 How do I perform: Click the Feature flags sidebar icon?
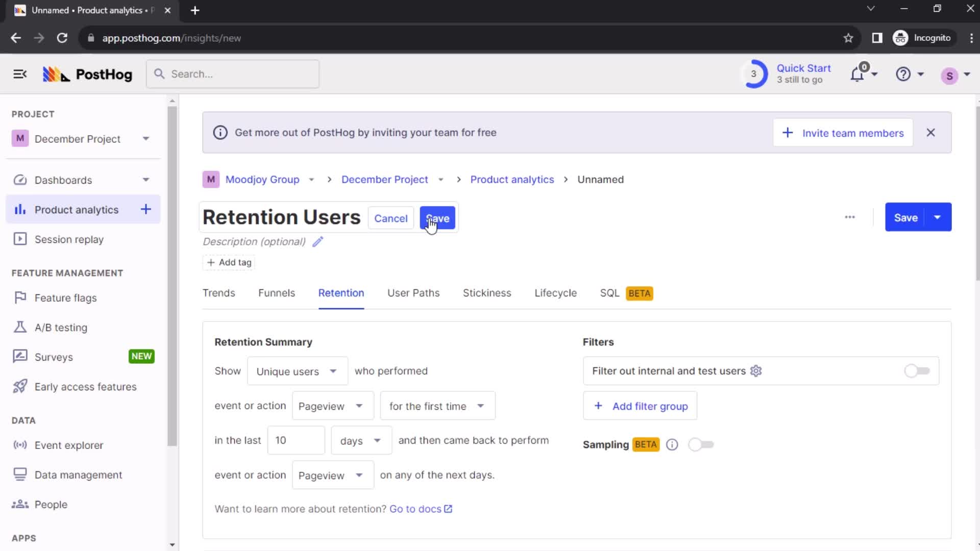tap(19, 297)
